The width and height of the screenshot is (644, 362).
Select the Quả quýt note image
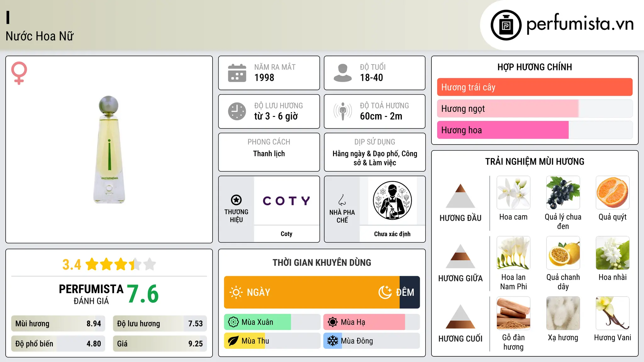[613, 193]
